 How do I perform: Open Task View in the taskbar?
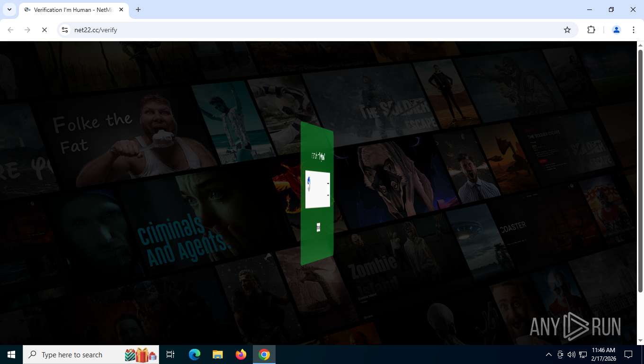pyautogui.click(x=170, y=355)
